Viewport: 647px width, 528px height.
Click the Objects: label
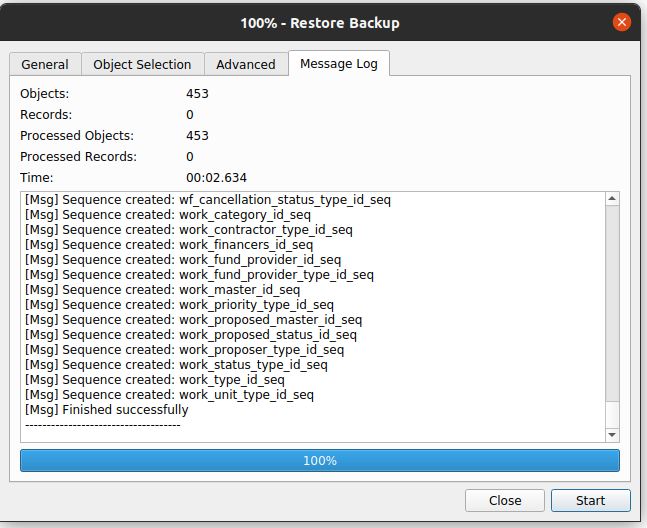(45, 94)
